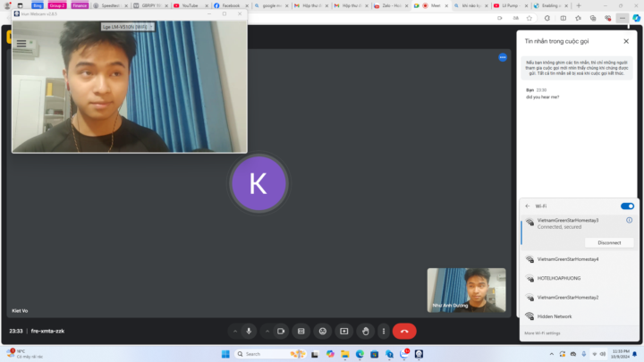Switch to the Facebook browser tab

(231, 5)
